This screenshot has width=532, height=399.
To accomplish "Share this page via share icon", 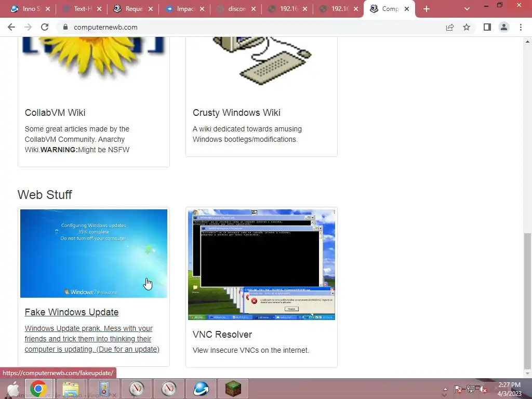I will point(450,27).
